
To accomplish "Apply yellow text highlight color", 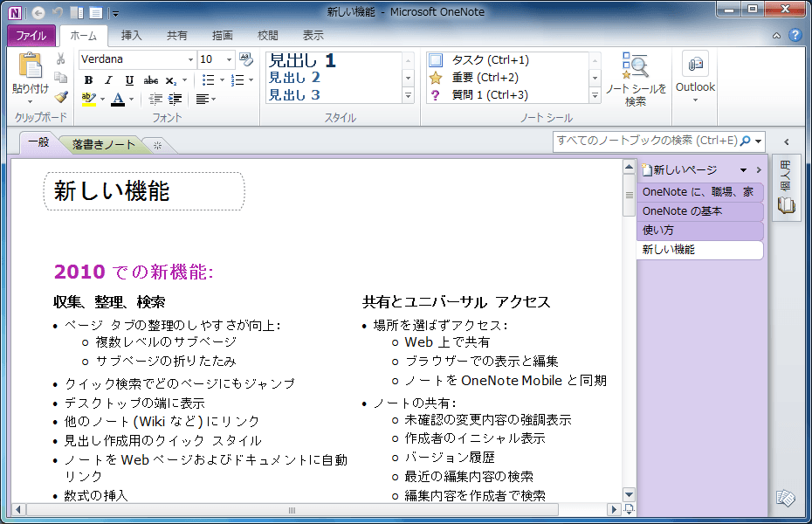I will point(88,99).
